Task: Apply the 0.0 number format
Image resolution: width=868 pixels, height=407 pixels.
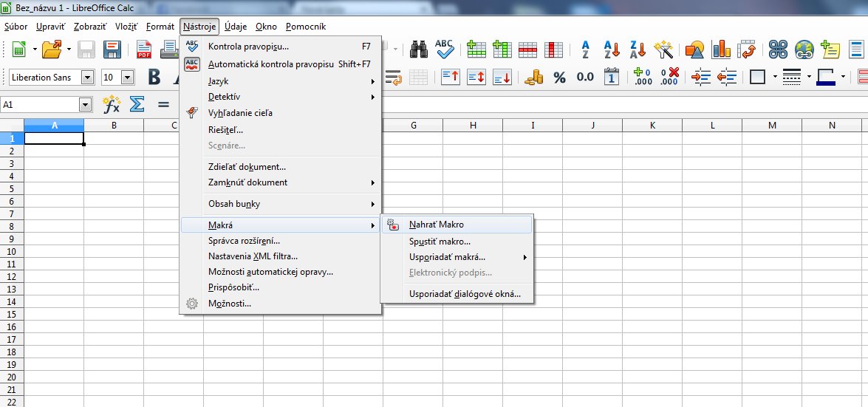Action: (585, 77)
